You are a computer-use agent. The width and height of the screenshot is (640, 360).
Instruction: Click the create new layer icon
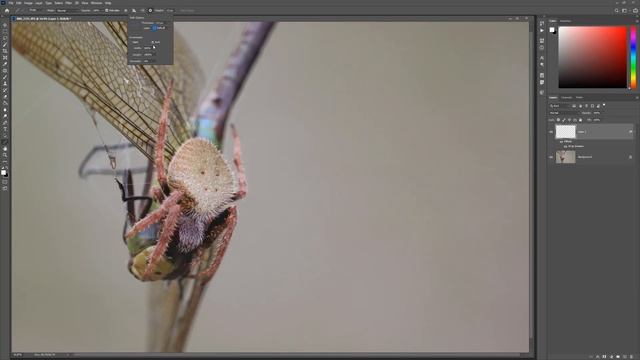[624, 357]
